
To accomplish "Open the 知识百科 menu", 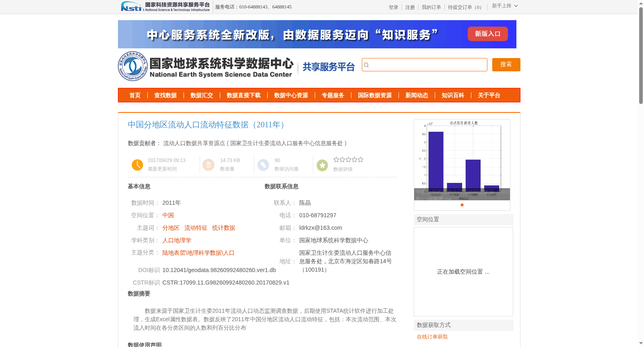I will click(x=453, y=96).
